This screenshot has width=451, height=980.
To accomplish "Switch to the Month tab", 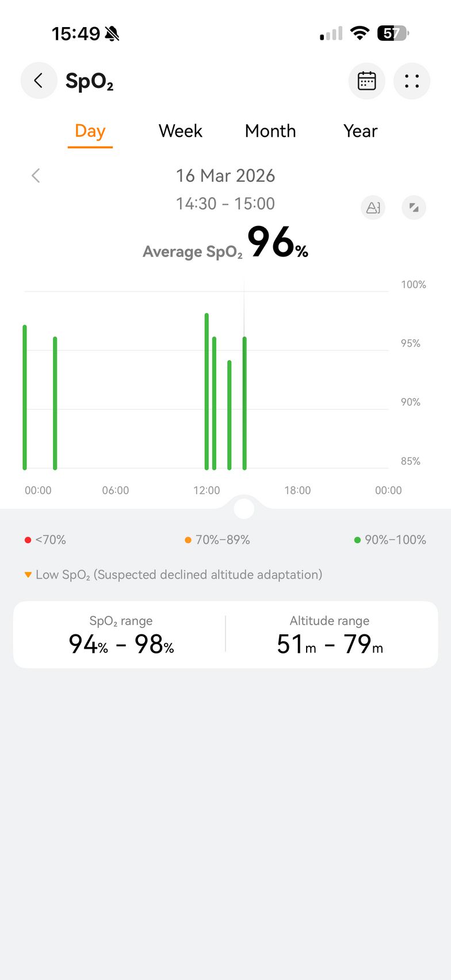I will coord(270,131).
